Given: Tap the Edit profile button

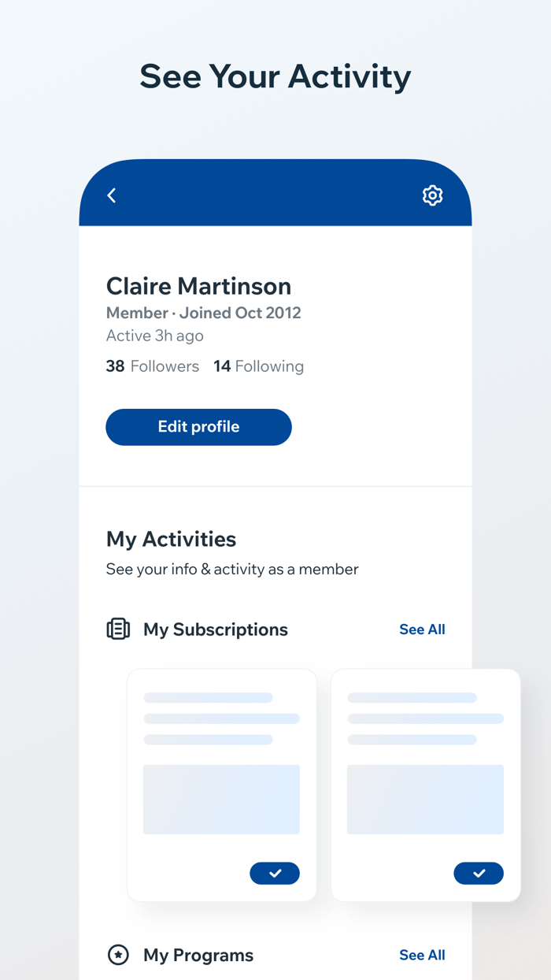Looking at the screenshot, I should [198, 426].
